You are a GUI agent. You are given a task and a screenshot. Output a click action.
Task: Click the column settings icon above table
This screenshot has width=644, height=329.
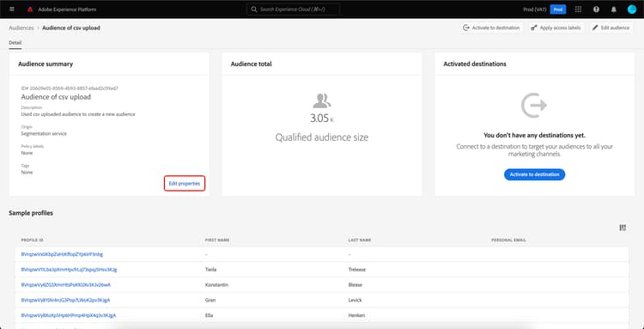[x=623, y=228]
